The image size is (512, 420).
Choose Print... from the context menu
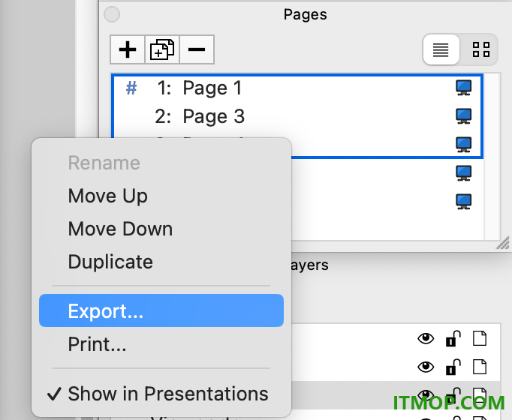[x=161, y=344]
